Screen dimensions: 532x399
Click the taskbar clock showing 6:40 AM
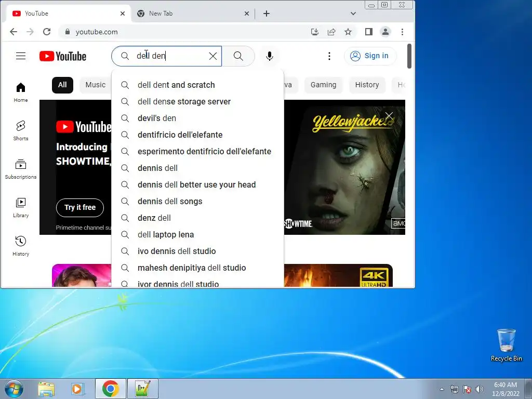tap(506, 389)
